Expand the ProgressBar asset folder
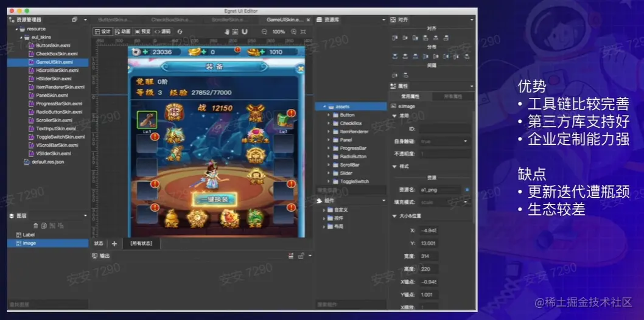Image resolution: width=644 pixels, height=320 pixels. pos(329,148)
